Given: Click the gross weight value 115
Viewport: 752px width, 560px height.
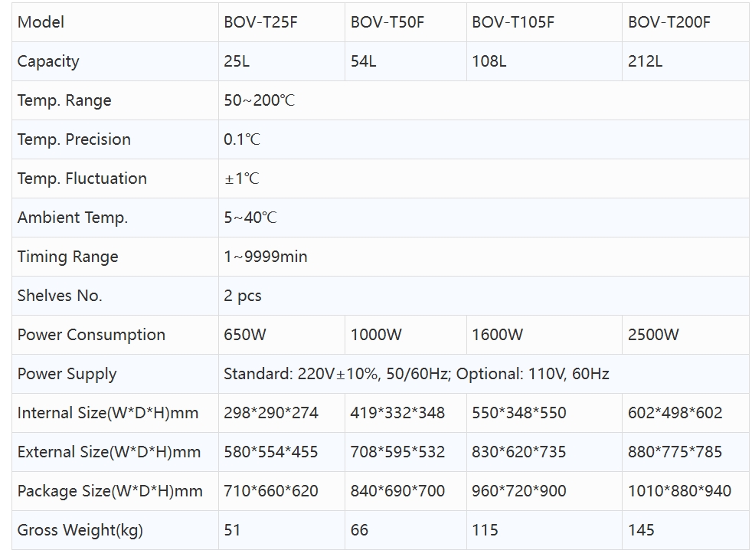Looking at the screenshot, I should (x=485, y=530).
